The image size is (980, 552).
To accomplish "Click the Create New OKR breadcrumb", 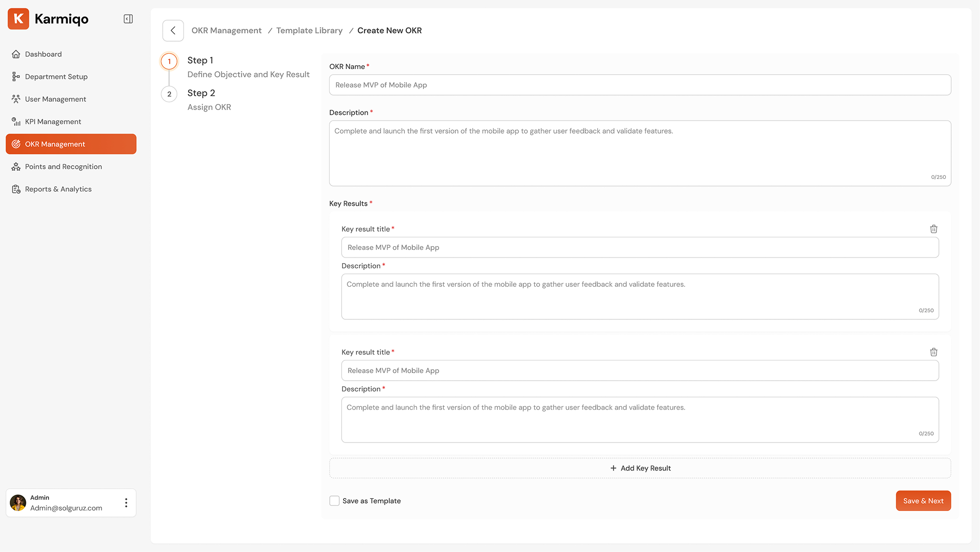I will (390, 31).
